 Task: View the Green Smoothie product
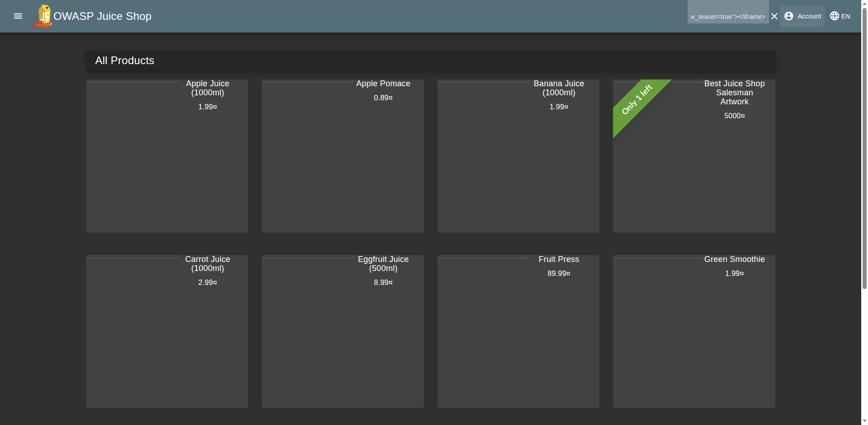point(694,331)
